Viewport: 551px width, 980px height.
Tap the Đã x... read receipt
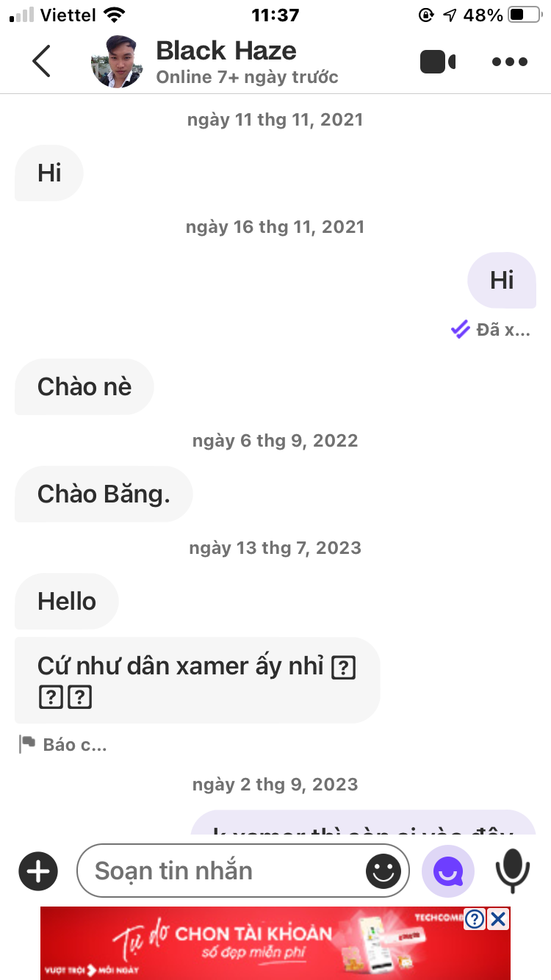coord(491,330)
